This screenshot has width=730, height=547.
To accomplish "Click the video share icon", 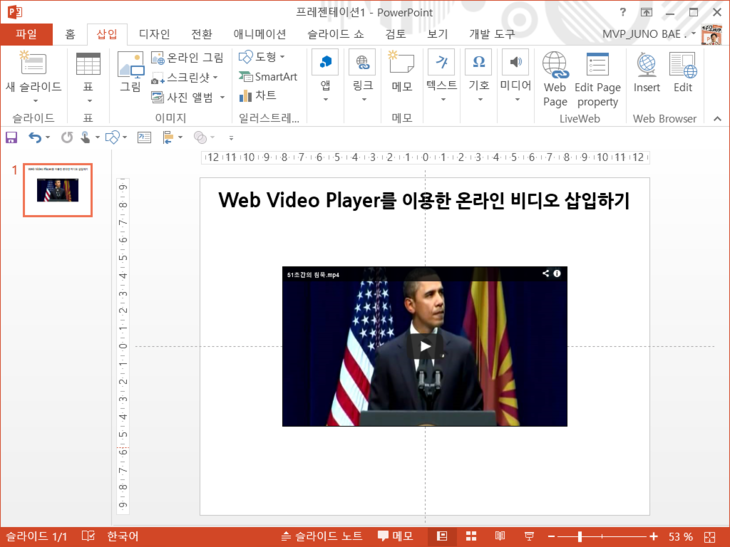I will [546, 273].
